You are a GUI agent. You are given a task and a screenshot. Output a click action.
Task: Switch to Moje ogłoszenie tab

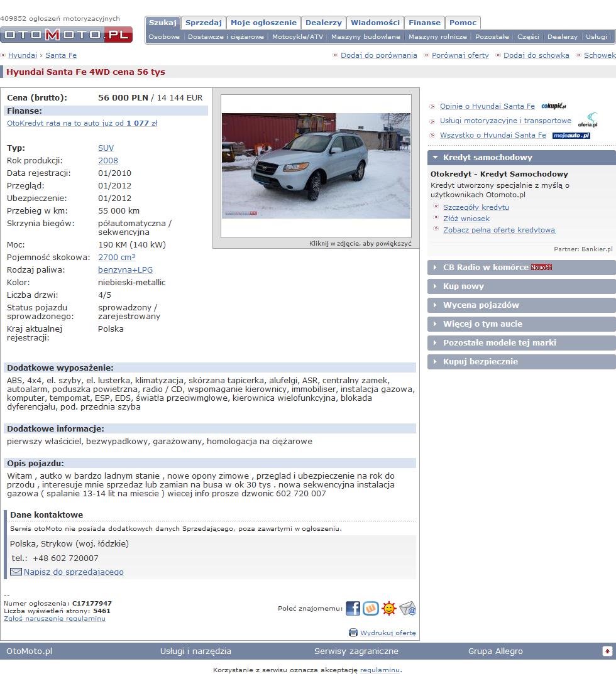coord(263,23)
